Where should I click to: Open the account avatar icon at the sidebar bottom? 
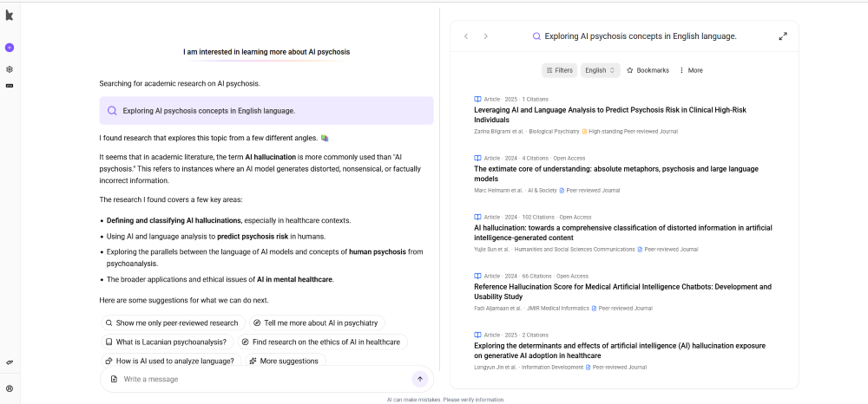(x=10, y=388)
